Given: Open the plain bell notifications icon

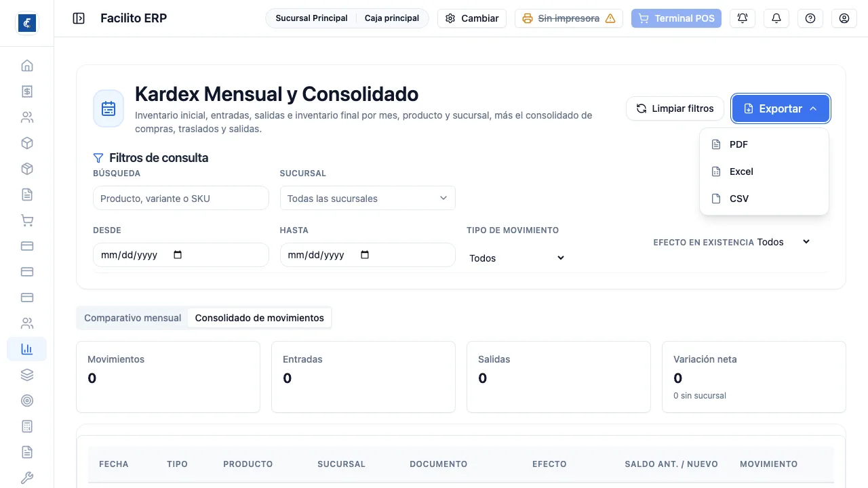Looking at the screenshot, I should pos(776,18).
